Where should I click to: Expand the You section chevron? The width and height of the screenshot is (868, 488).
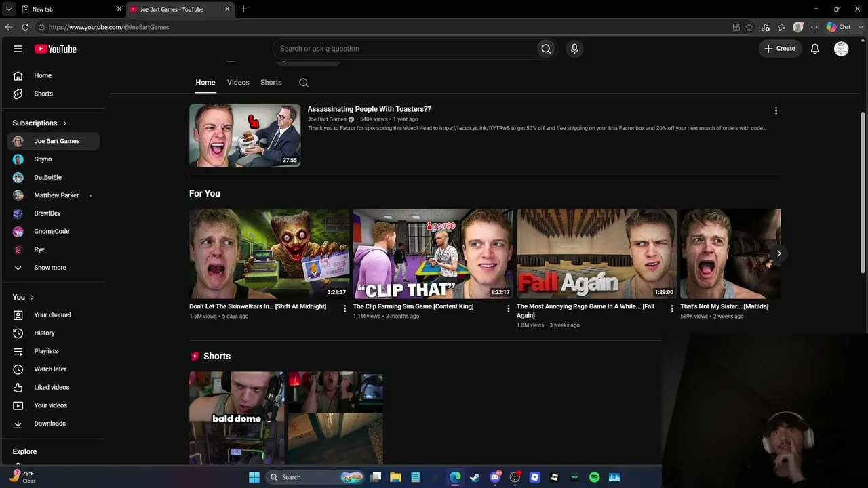tap(32, 297)
